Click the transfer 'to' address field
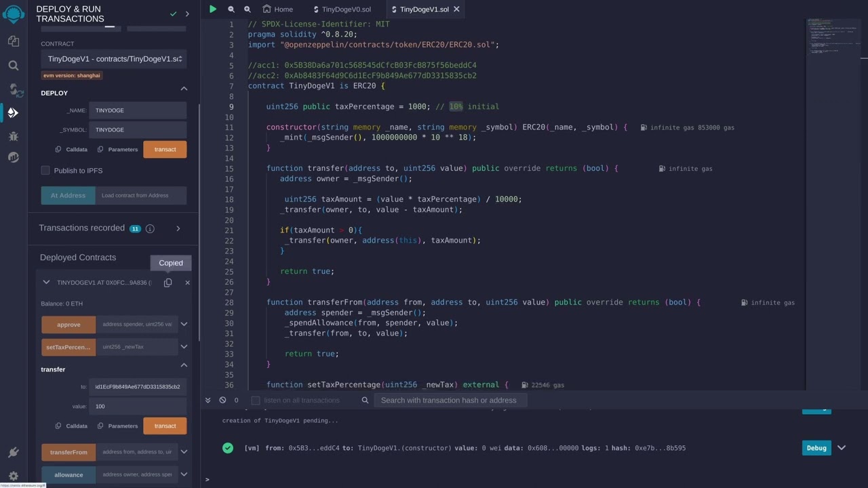 tap(138, 387)
